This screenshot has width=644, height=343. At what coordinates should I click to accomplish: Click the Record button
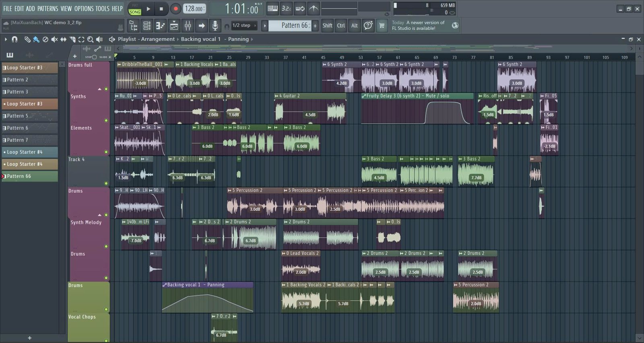pos(175,8)
